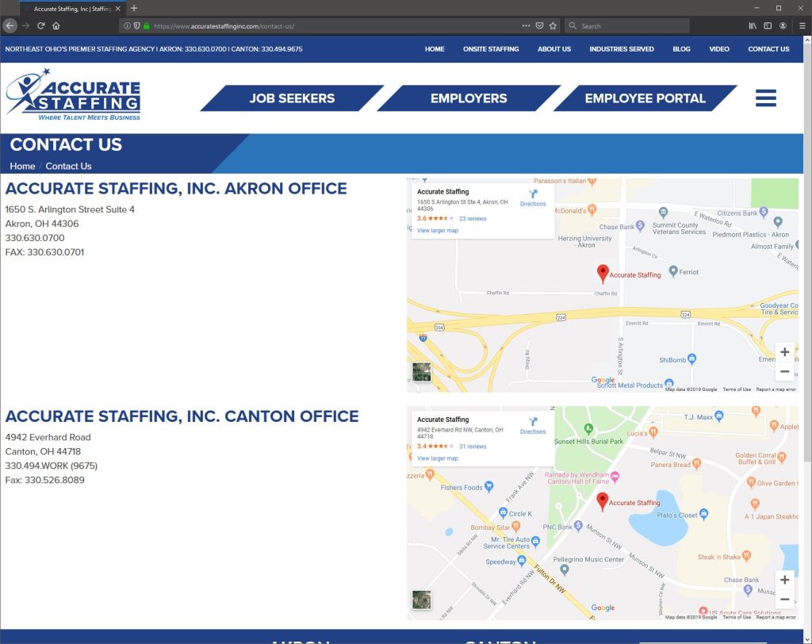The height and width of the screenshot is (644, 812).
Task: Select the Panera Bread marker
Action: point(696,463)
